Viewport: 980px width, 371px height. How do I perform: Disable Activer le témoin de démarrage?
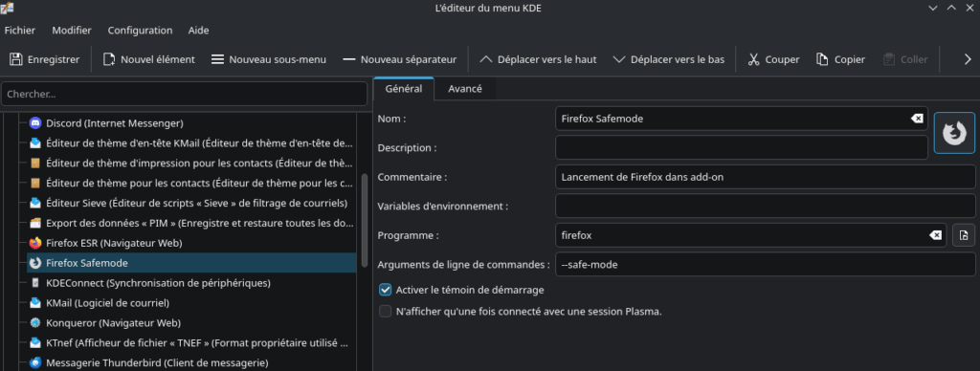[x=386, y=290]
